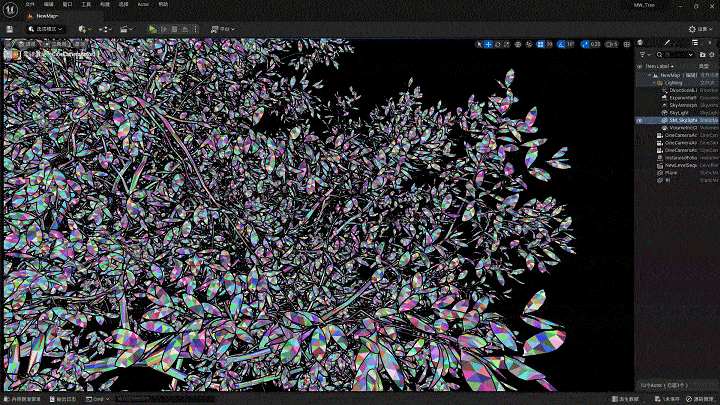Open the Platforms dropdown

(221, 29)
